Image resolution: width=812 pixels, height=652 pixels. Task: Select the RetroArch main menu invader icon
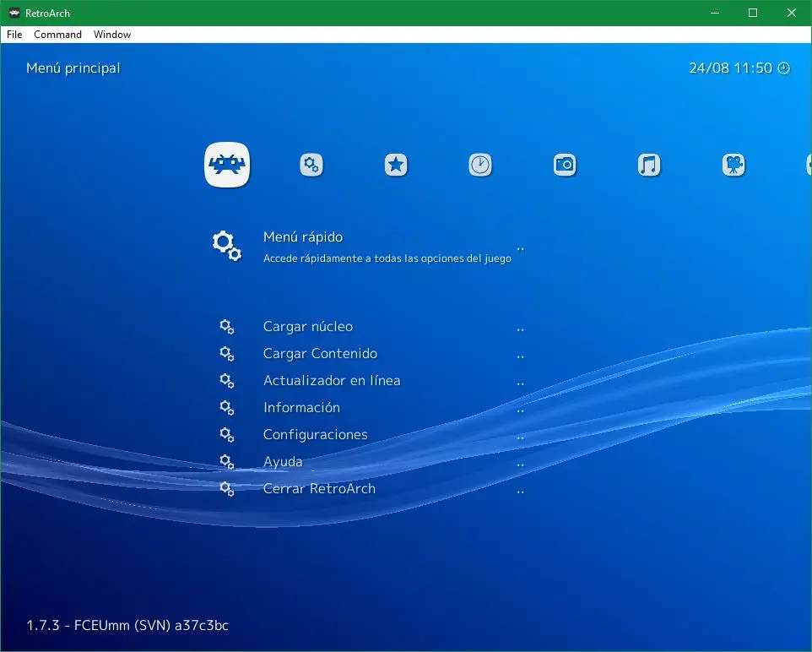[227, 165]
